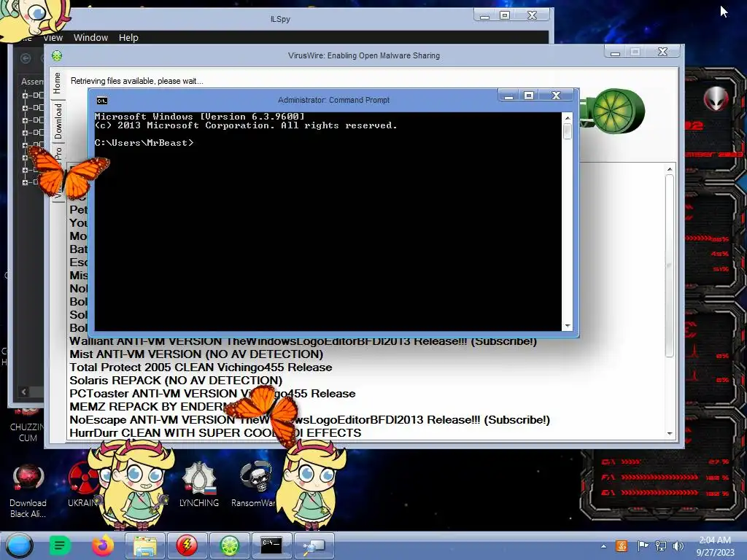
Task: Select 'PCToaster ANTI-VM VERSION' list entry
Action: (x=212, y=394)
